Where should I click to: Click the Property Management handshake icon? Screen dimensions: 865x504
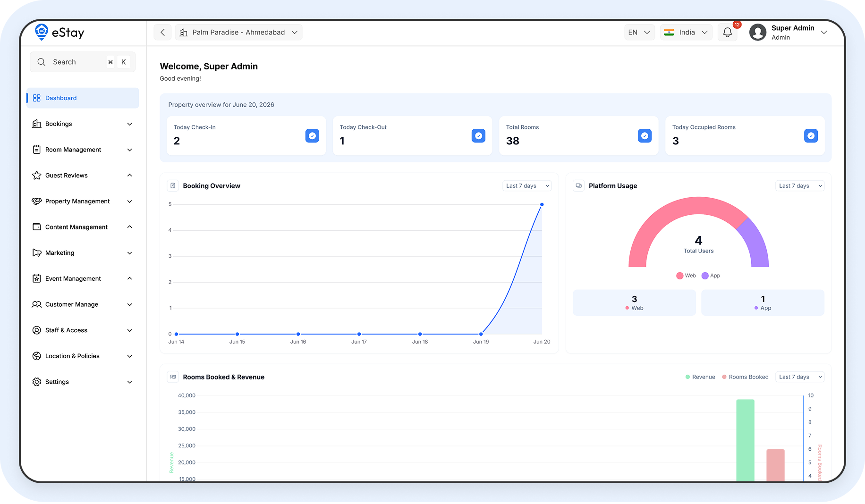coord(37,201)
